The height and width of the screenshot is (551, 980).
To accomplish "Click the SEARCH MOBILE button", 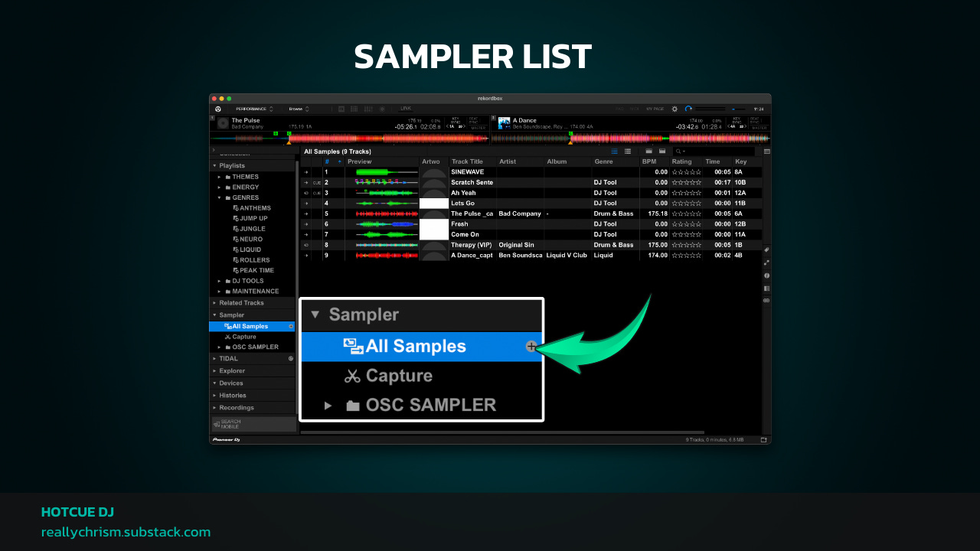I will tap(253, 424).
